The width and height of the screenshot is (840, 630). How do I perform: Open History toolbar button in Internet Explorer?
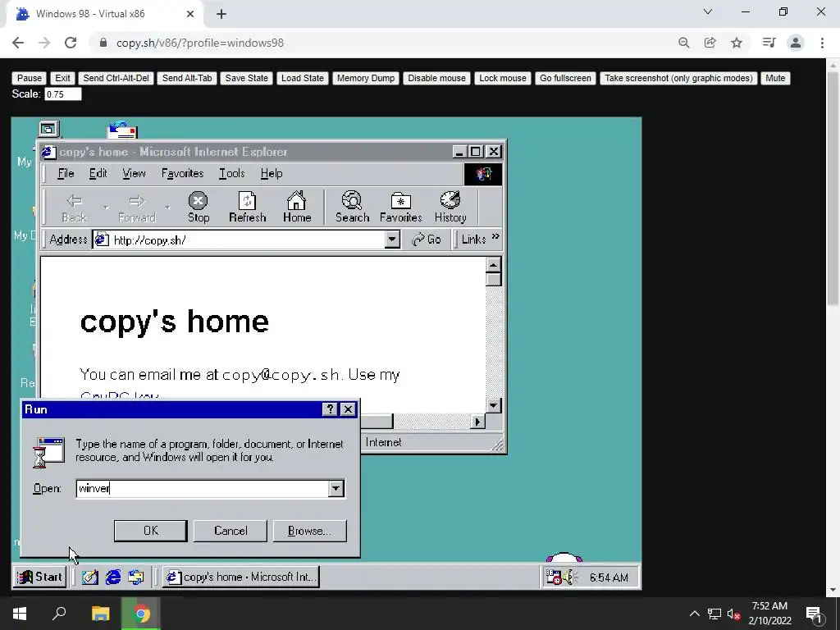[x=450, y=207]
